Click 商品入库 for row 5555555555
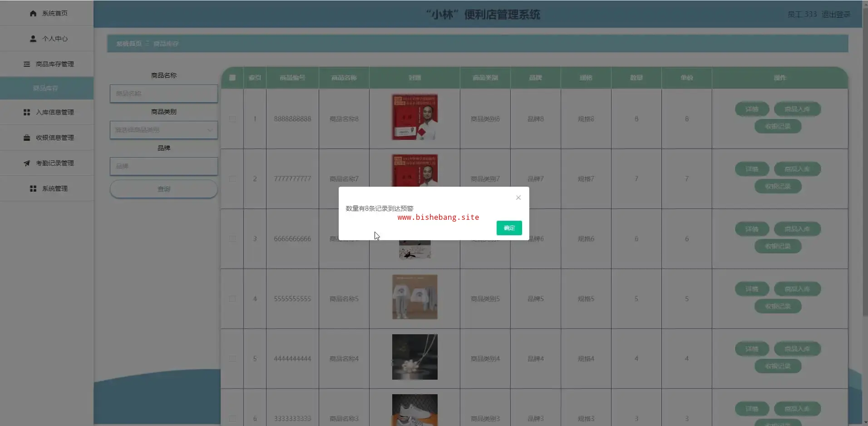Viewport: 868px width, 426px height. tap(797, 289)
